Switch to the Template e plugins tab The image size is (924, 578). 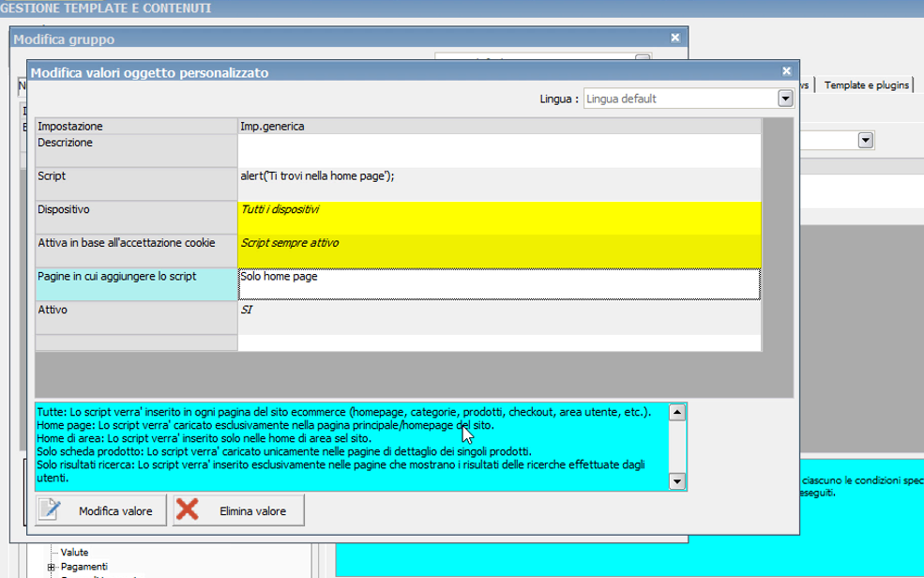click(866, 84)
